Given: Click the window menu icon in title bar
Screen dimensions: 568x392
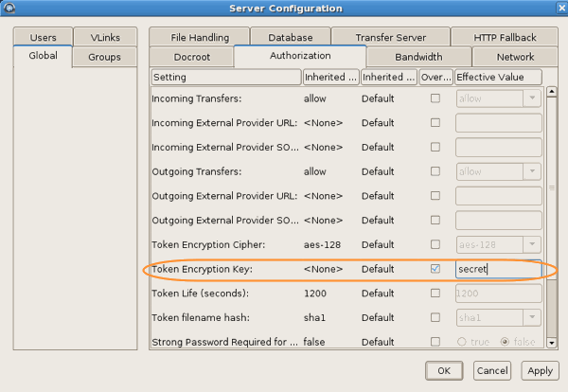Looking at the screenshot, I should coord(9,9).
